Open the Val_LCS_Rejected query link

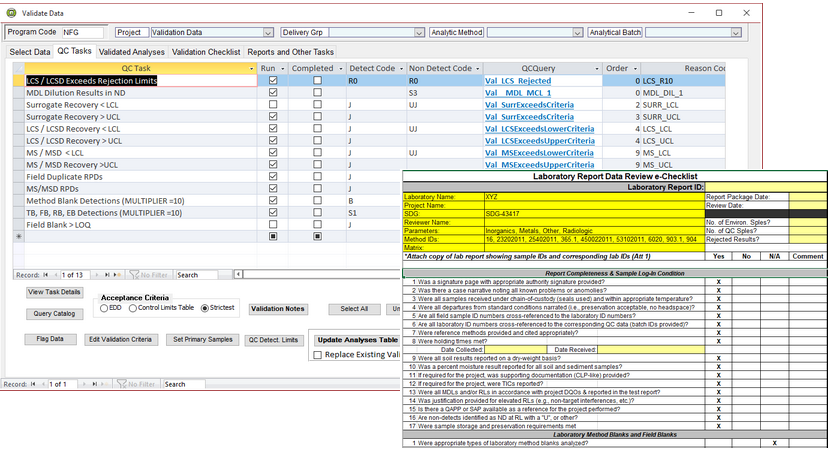click(x=518, y=81)
